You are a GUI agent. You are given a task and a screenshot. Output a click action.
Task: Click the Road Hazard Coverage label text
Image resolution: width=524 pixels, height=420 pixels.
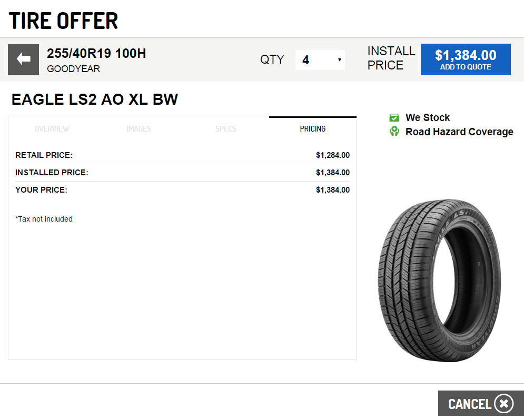pyautogui.click(x=459, y=132)
